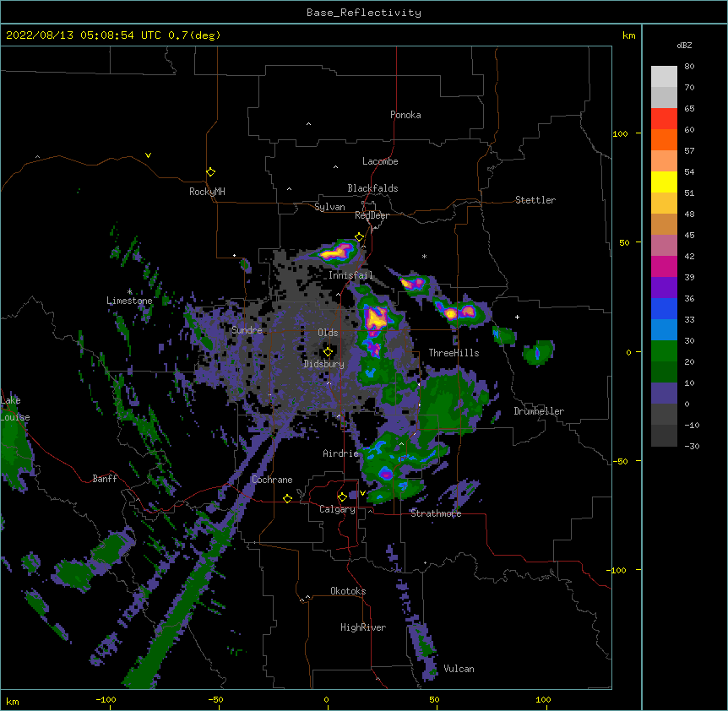Viewport: 728px width, 711px height.
Task: Click the Lake Louise map label
Action: point(15,409)
